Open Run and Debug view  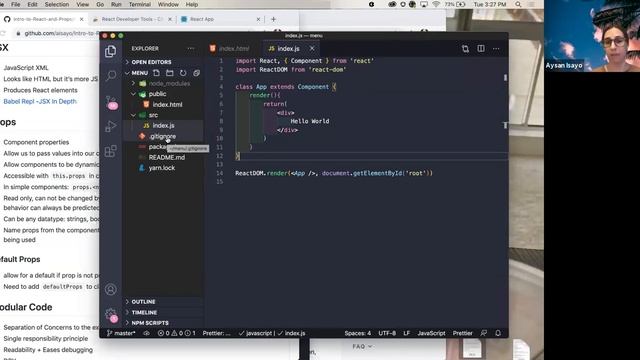pyautogui.click(x=111, y=126)
